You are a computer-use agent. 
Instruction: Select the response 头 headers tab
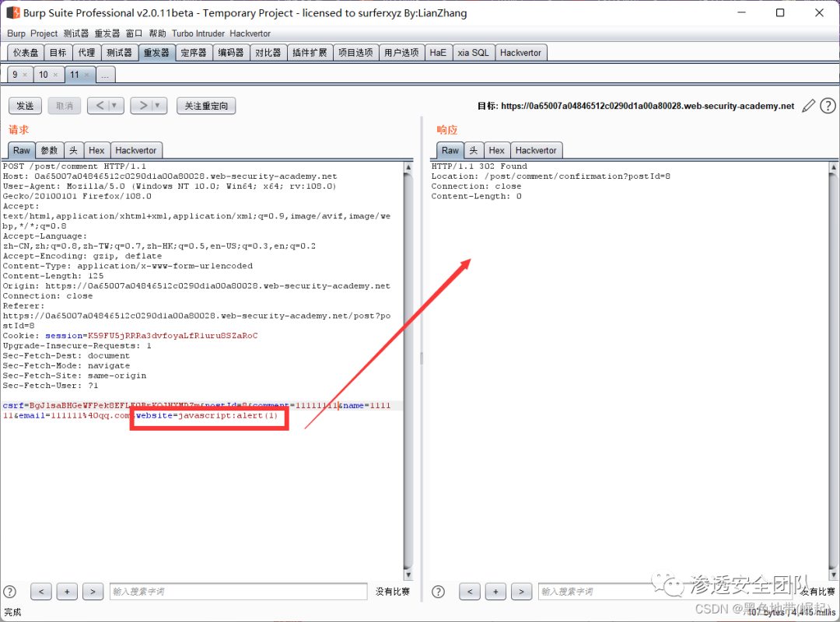[x=474, y=151]
